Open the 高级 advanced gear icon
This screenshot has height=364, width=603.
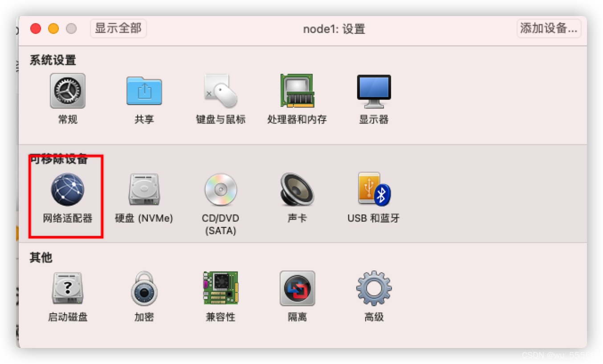[374, 288]
